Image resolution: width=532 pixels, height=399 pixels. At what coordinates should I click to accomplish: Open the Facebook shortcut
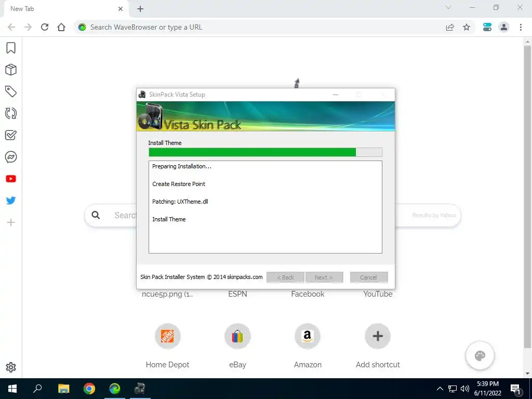pos(308,294)
